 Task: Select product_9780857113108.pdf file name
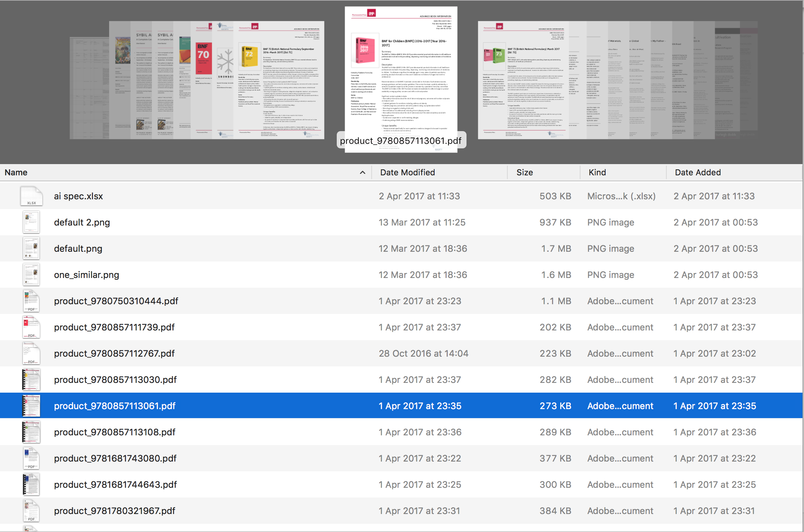[115, 432]
